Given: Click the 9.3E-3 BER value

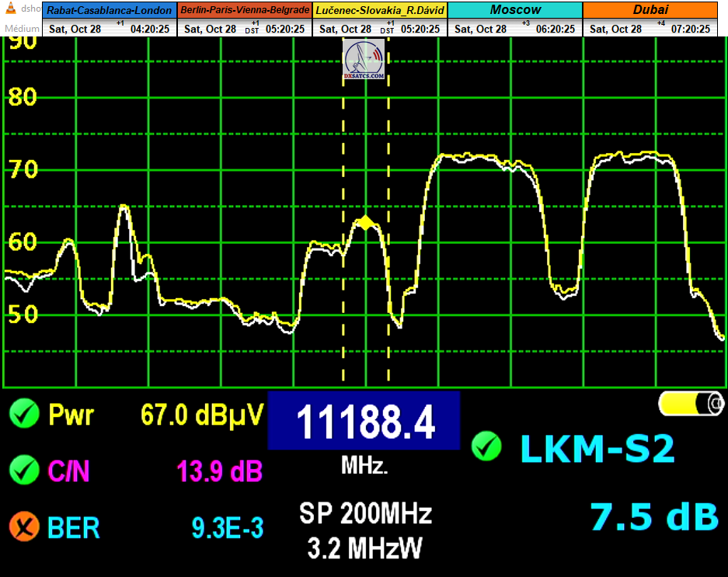Looking at the screenshot, I should tap(227, 529).
